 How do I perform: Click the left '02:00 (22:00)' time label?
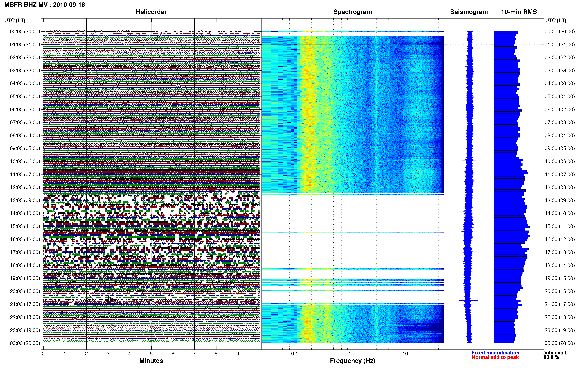(25, 57)
